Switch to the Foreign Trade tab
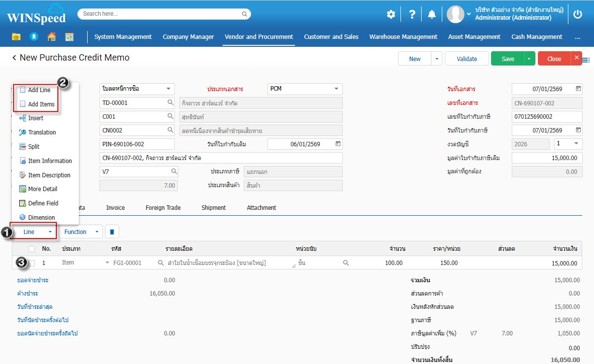This screenshot has width=594, height=364. 163,208
